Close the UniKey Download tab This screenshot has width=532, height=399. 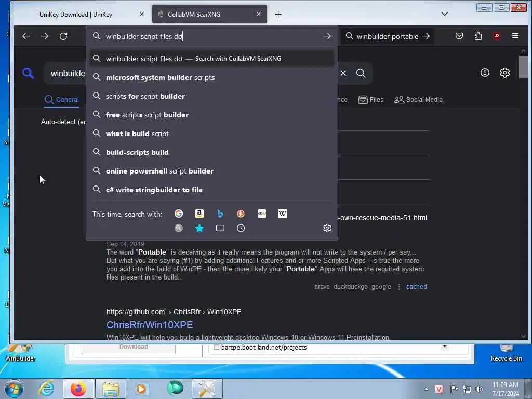142,14
